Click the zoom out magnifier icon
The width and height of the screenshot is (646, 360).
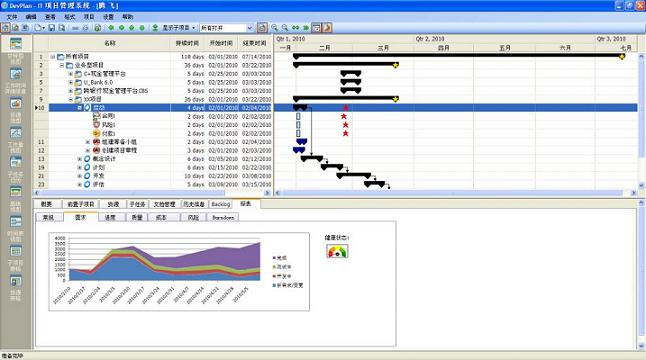(285, 28)
